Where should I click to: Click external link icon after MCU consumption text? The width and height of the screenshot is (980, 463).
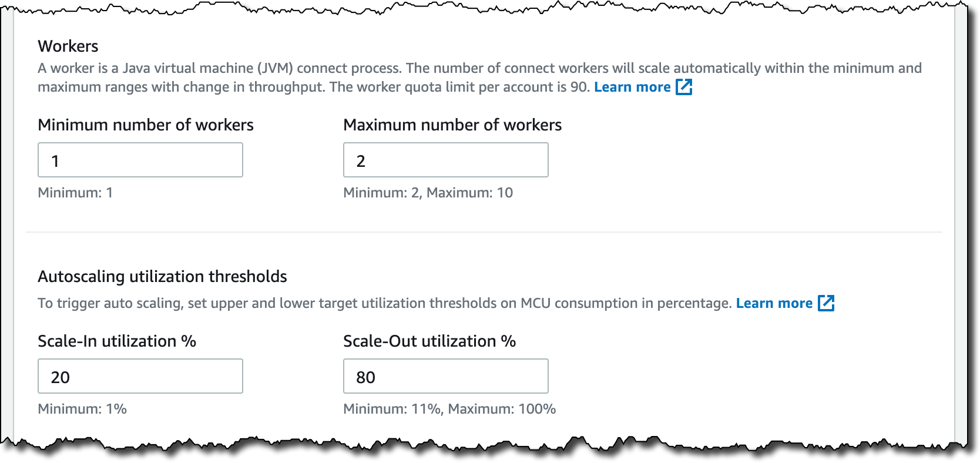[826, 303]
